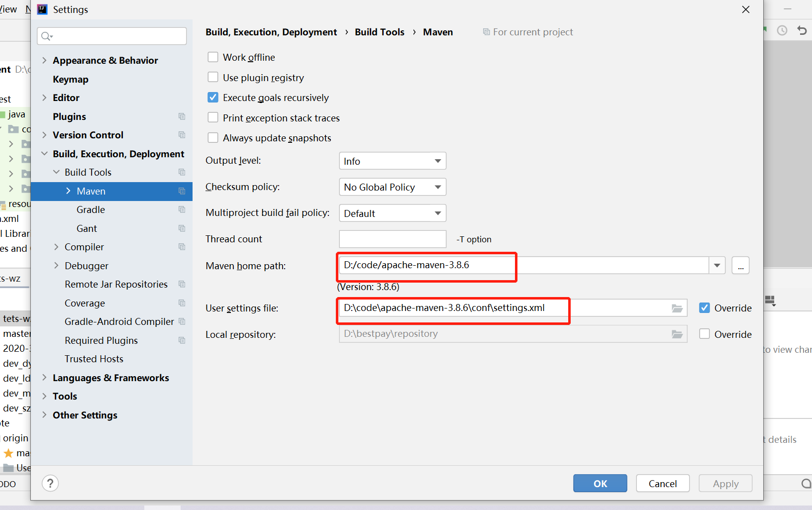This screenshot has height=510, width=812.
Task: Click the project-level icon beside Version Control
Action: [182, 135]
